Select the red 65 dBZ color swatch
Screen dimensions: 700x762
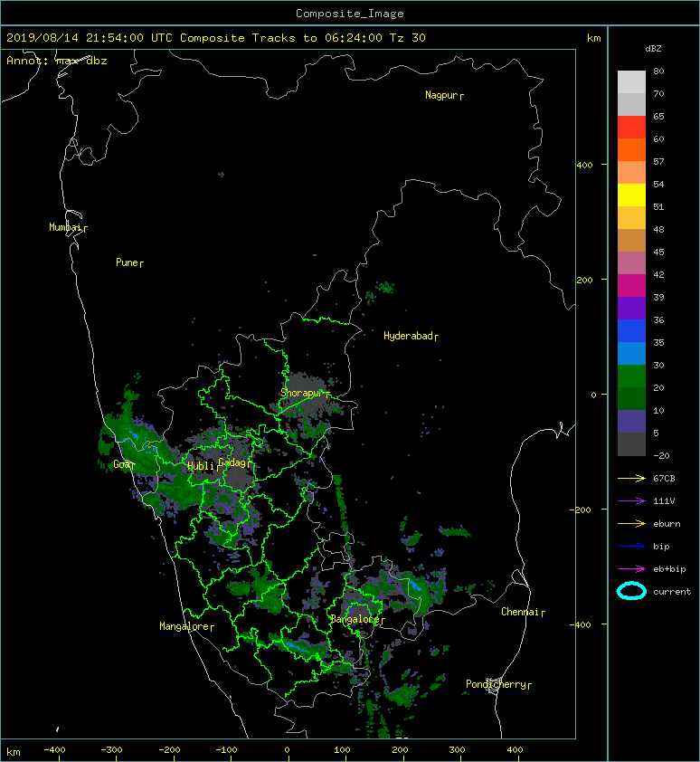click(x=631, y=127)
